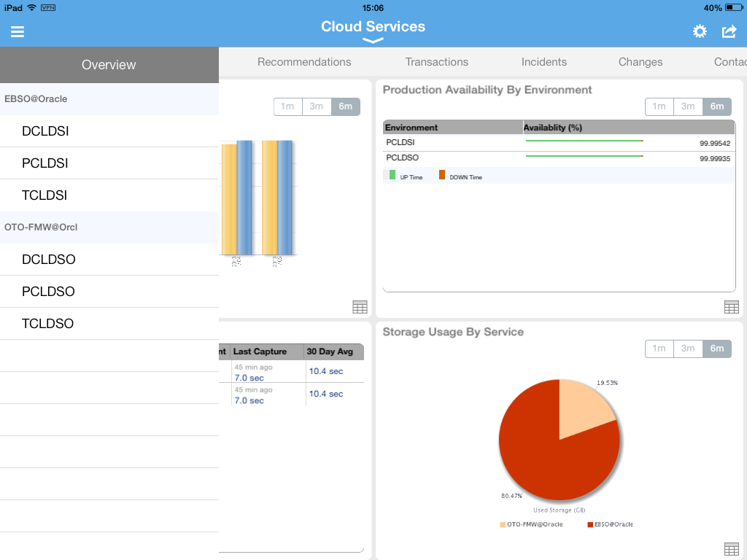This screenshot has height=560, width=747.
Task: Set Storage Usage range to 1m
Action: [x=659, y=349]
